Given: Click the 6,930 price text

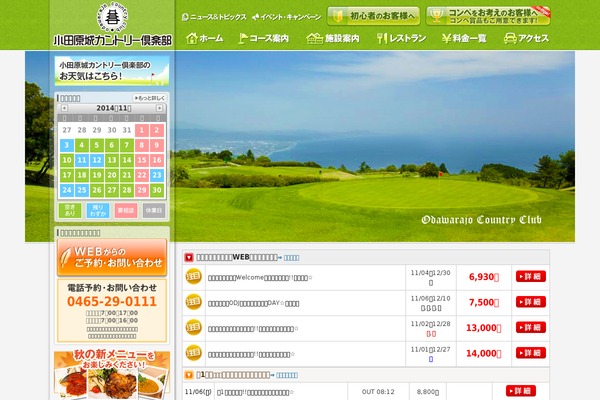Looking at the screenshot, I should click(484, 277).
